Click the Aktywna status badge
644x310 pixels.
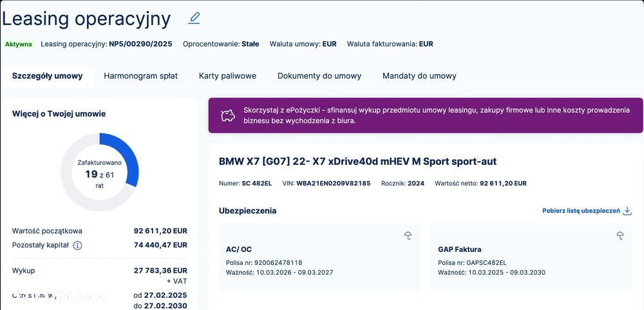[19, 44]
